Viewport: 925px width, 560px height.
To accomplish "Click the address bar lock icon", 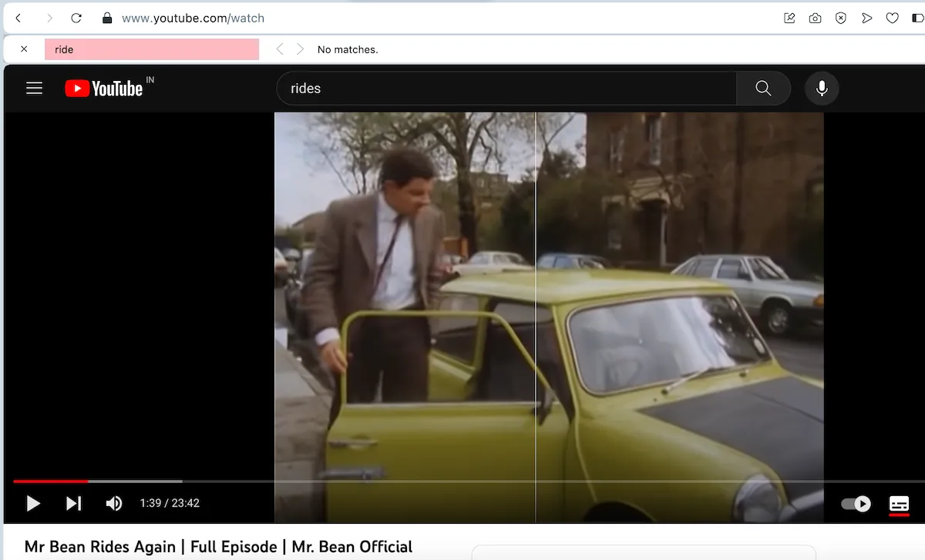I will pos(107,18).
